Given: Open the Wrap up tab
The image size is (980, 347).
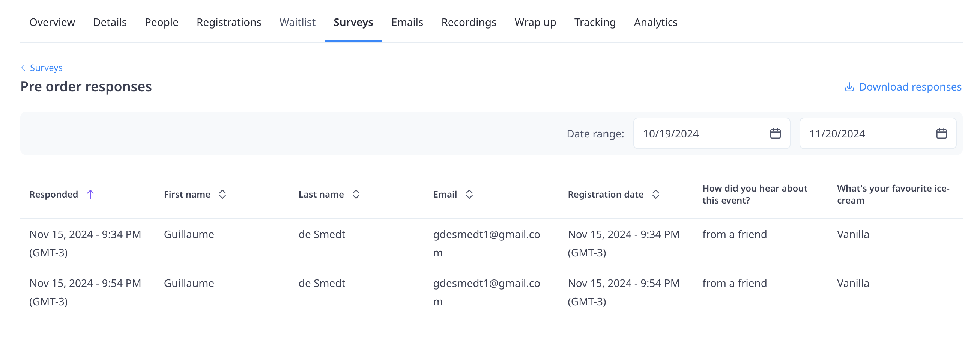Looking at the screenshot, I should 535,22.
